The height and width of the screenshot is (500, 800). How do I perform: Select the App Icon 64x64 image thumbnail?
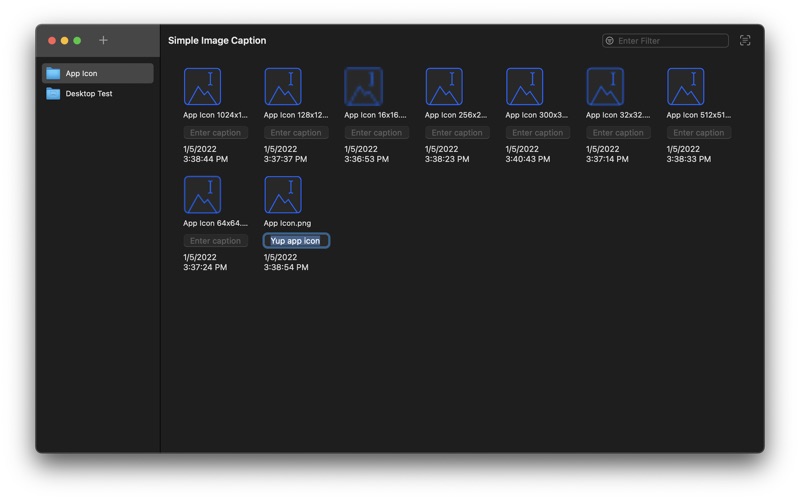pyautogui.click(x=202, y=195)
